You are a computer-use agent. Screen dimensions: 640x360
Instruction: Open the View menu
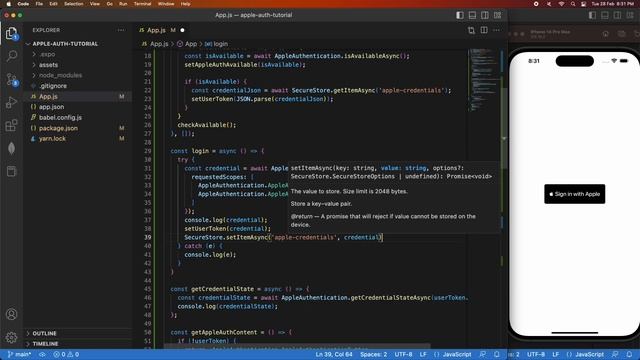point(95,4)
